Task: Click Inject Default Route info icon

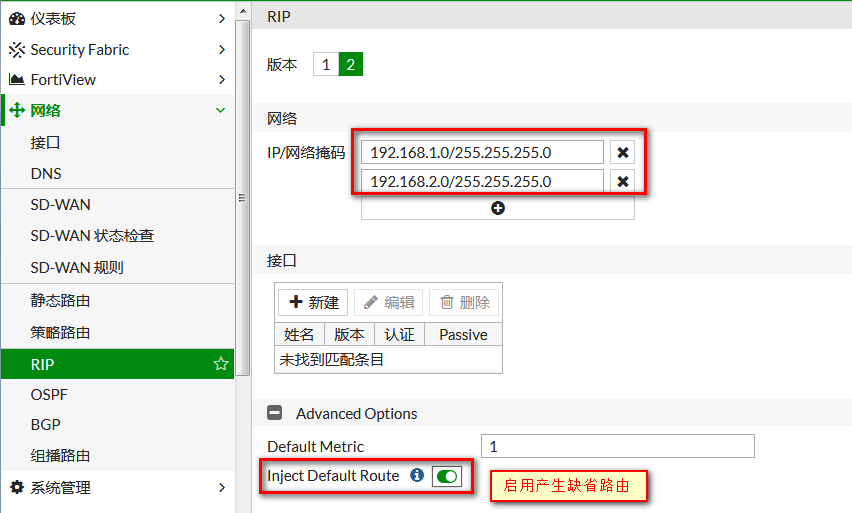Action: pos(417,476)
